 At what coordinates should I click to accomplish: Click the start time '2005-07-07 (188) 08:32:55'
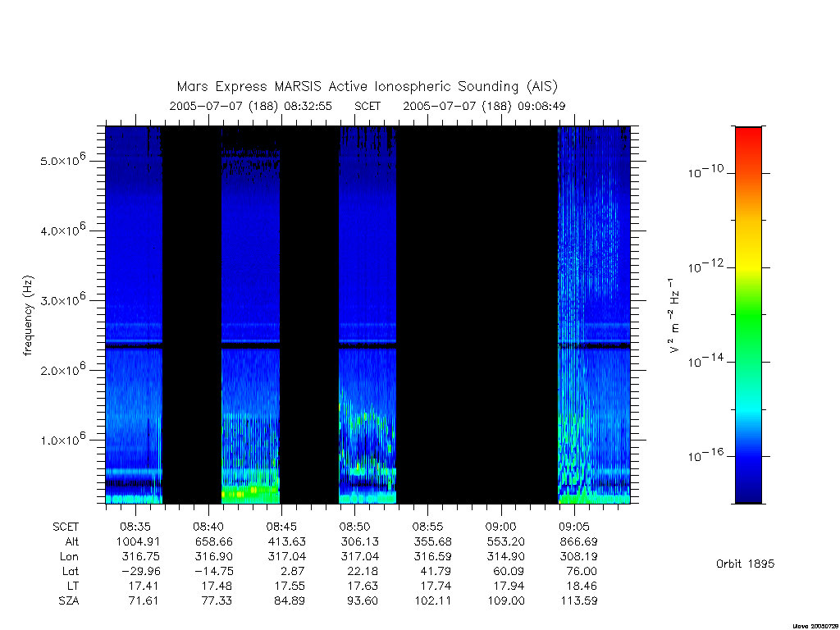(251, 106)
